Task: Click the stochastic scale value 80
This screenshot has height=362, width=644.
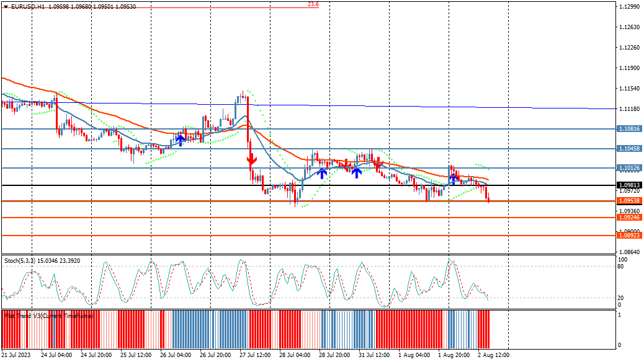Action: point(620,267)
